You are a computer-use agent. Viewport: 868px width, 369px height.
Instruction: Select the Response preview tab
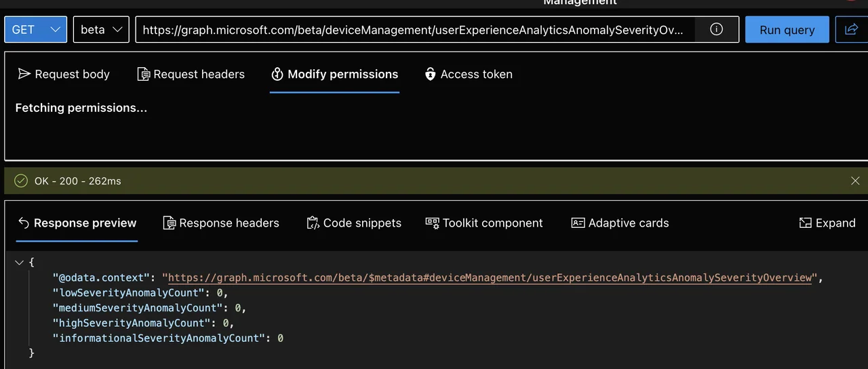point(77,222)
